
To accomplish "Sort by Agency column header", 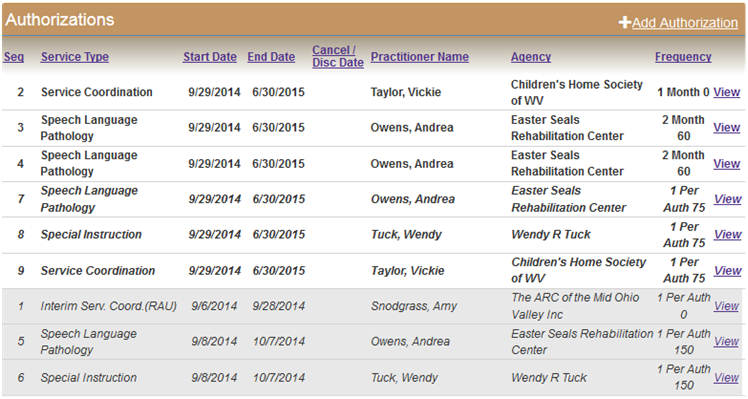I will pos(531,57).
